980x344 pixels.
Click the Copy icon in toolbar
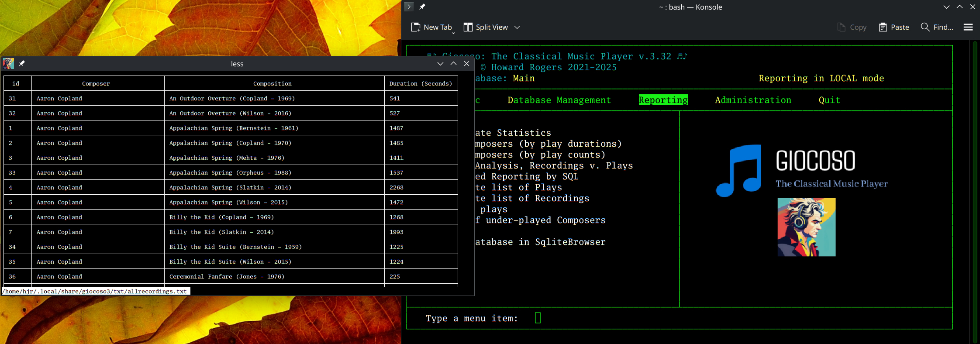(x=841, y=27)
